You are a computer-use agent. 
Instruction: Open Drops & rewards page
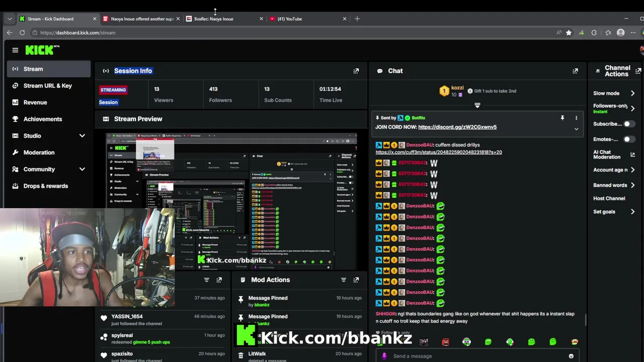point(49,186)
